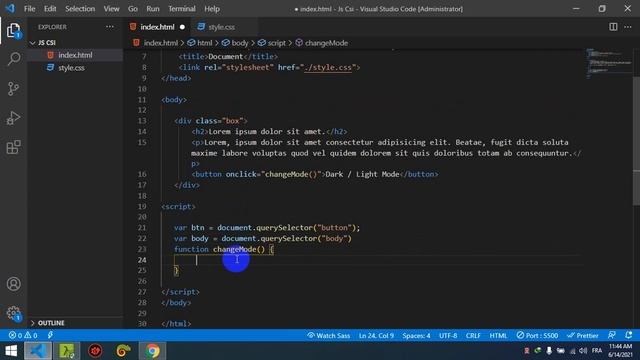The image size is (640, 360).
Task: Click UTF-8 encoding status item
Action: pyautogui.click(x=448, y=336)
